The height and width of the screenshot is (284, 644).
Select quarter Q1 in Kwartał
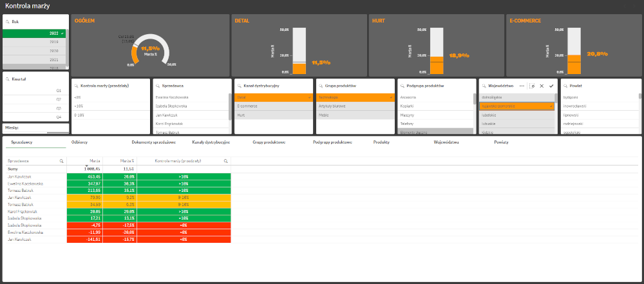[35, 91]
